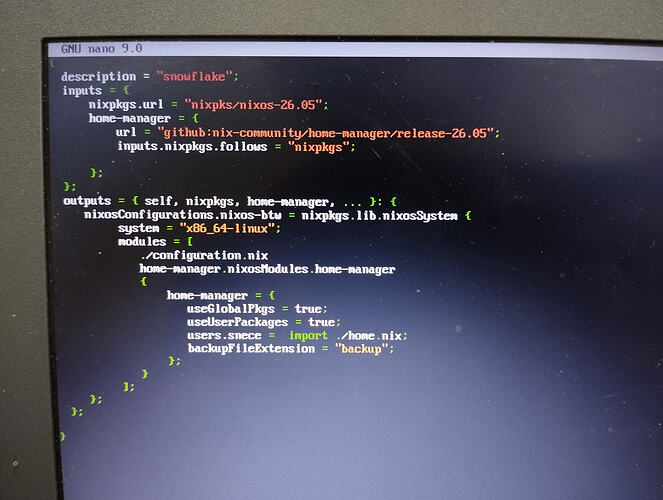
Task: Click the modules list keyword
Action: (x=142, y=242)
